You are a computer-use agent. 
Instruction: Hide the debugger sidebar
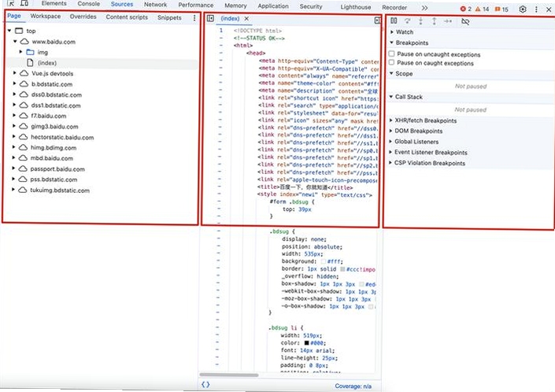click(x=377, y=20)
